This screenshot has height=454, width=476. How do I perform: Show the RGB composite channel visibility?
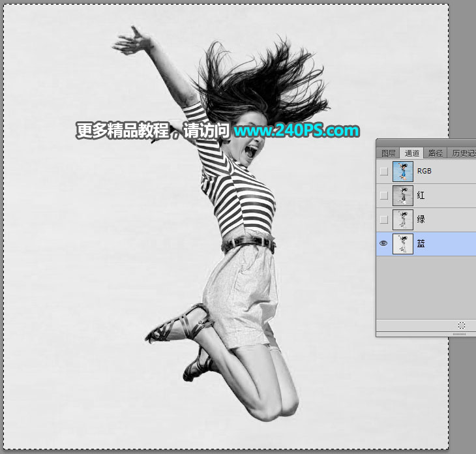[x=383, y=172]
